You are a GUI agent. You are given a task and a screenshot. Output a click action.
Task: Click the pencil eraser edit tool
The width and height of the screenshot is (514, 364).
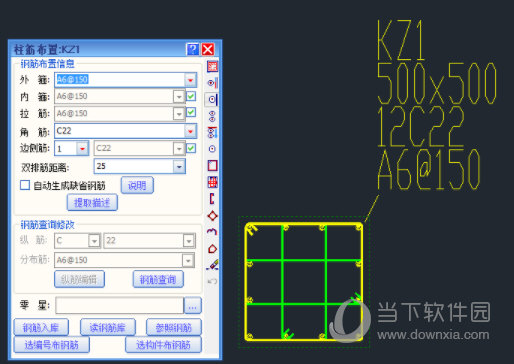click(x=212, y=265)
